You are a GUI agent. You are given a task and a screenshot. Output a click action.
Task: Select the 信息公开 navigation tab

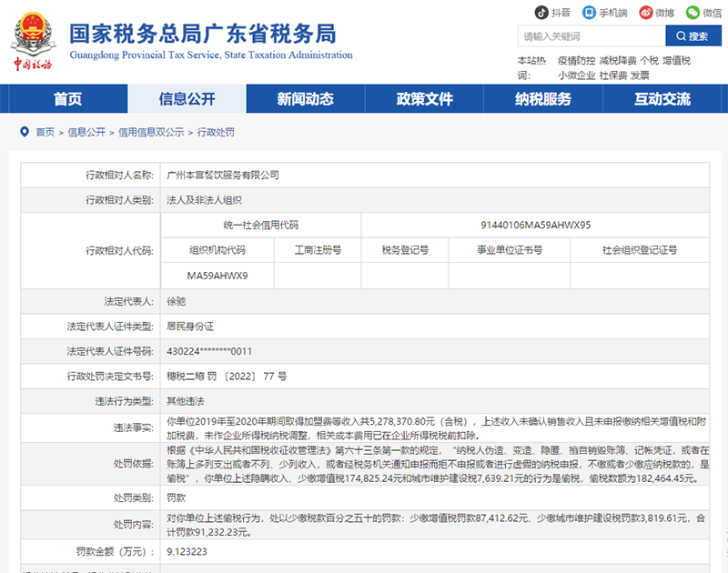(187, 99)
